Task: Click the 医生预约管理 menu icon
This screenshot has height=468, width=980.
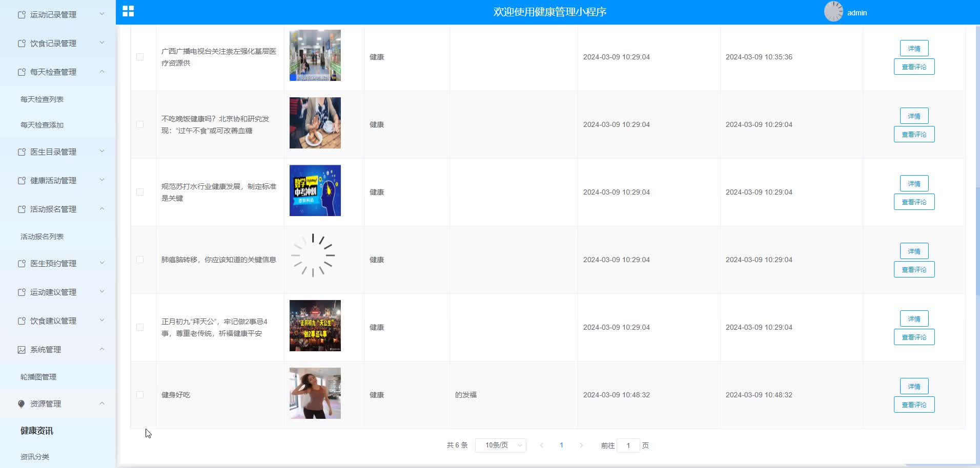Action: pyautogui.click(x=22, y=264)
